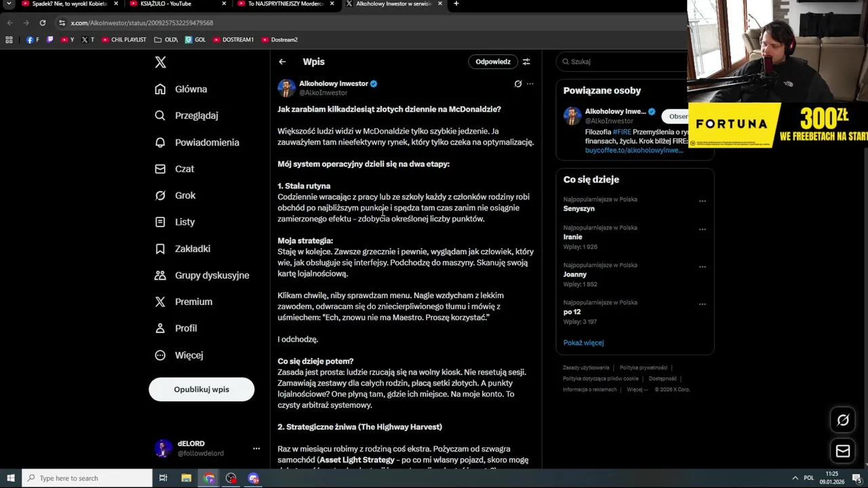This screenshot has width=868, height=488.
Task: Open Zakładki bookmarks
Action: [x=182, y=249]
